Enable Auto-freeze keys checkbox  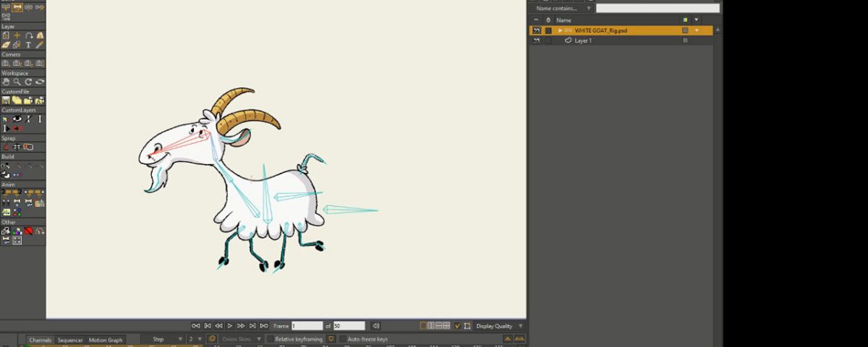coord(342,339)
